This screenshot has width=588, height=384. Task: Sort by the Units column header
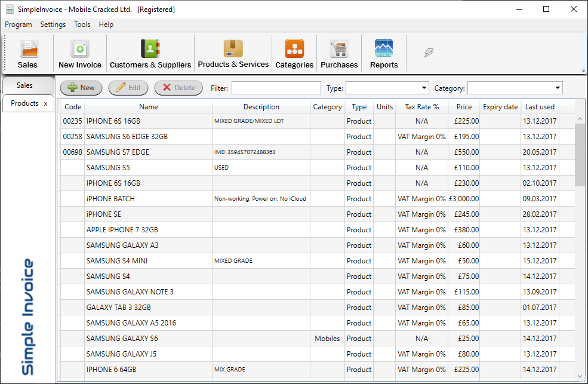(385, 107)
